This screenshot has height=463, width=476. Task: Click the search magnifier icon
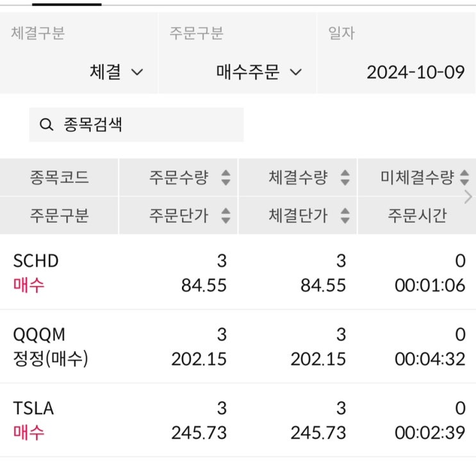click(x=46, y=124)
